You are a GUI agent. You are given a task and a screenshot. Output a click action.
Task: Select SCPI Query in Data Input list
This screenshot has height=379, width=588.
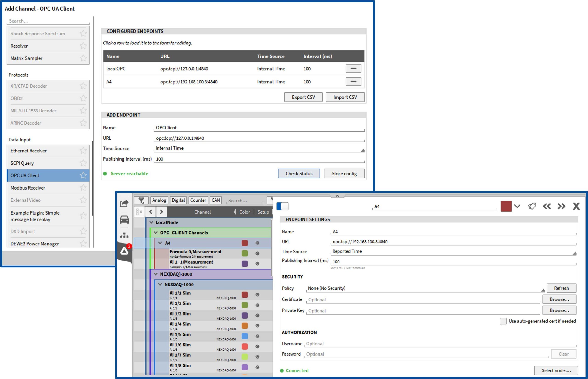tap(48, 163)
